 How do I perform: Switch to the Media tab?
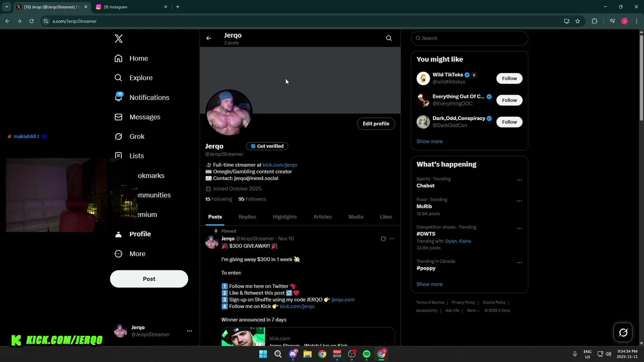click(x=356, y=217)
